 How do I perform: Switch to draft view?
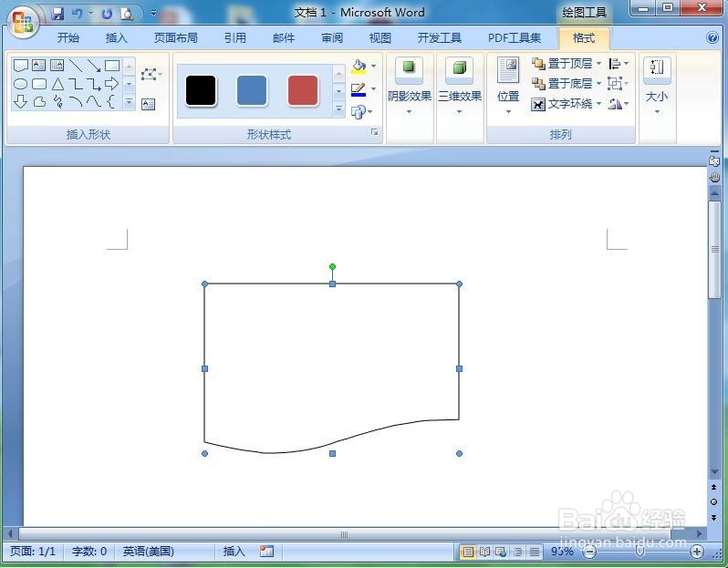(535, 552)
